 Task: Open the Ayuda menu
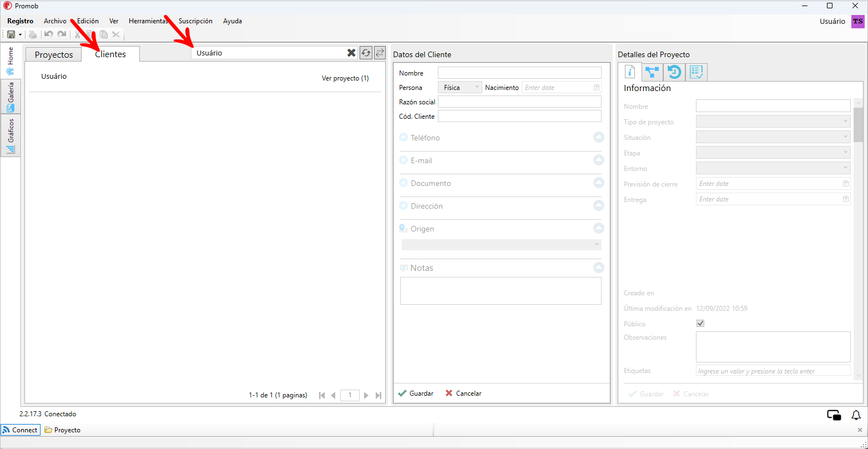tap(233, 21)
